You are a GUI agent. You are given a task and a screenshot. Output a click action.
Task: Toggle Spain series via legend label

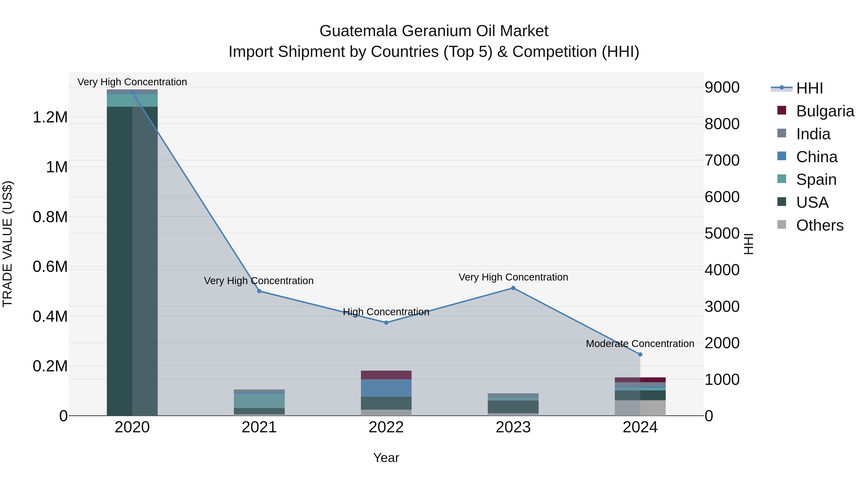pos(816,180)
